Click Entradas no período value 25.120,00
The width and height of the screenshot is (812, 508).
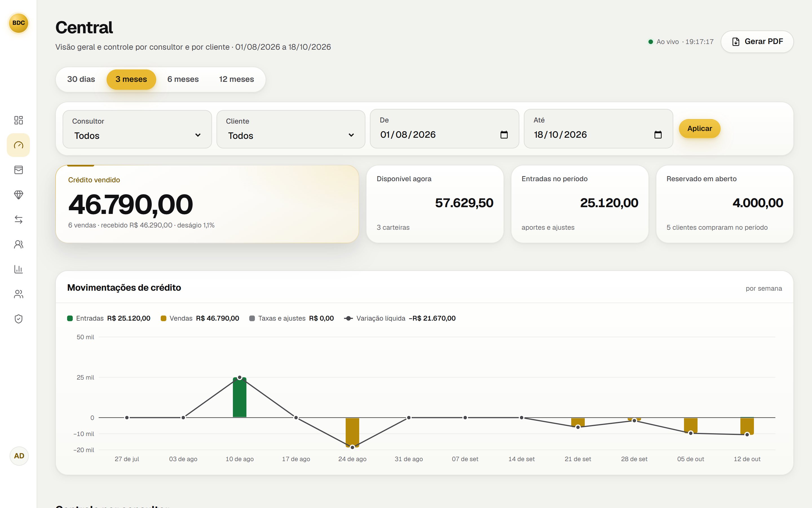(x=609, y=203)
